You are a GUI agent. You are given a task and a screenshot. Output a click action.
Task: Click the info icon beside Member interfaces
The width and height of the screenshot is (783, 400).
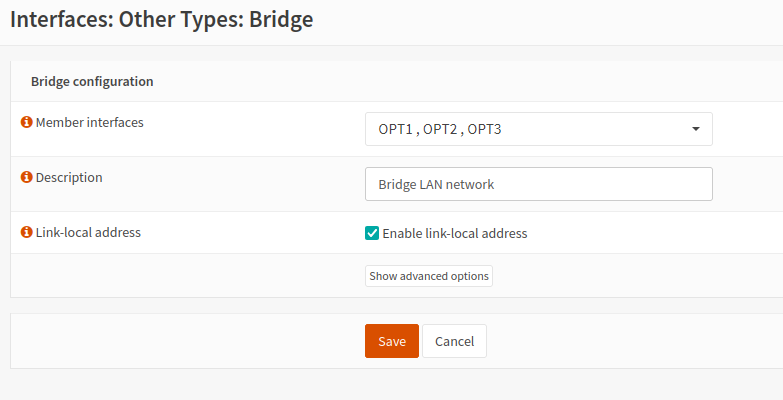pos(27,122)
